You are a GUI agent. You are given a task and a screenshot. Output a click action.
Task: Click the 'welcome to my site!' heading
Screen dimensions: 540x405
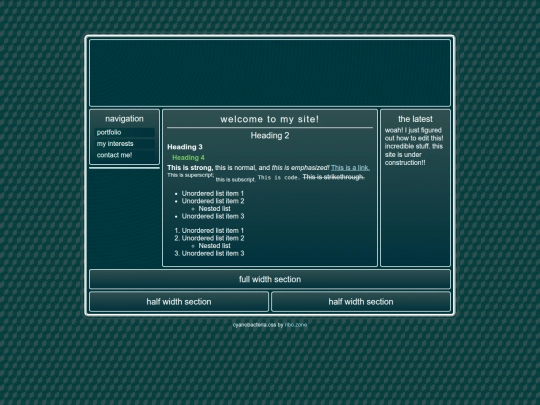[x=270, y=119]
